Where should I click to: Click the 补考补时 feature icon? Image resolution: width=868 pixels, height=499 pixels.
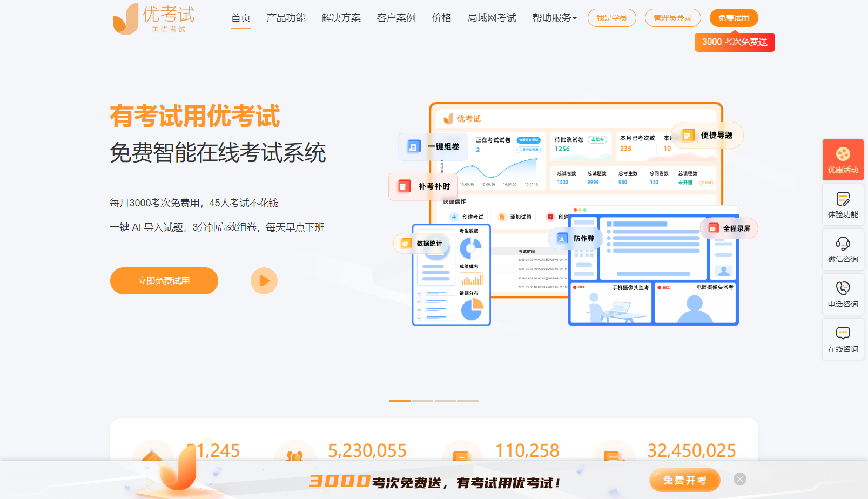[x=404, y=186]
